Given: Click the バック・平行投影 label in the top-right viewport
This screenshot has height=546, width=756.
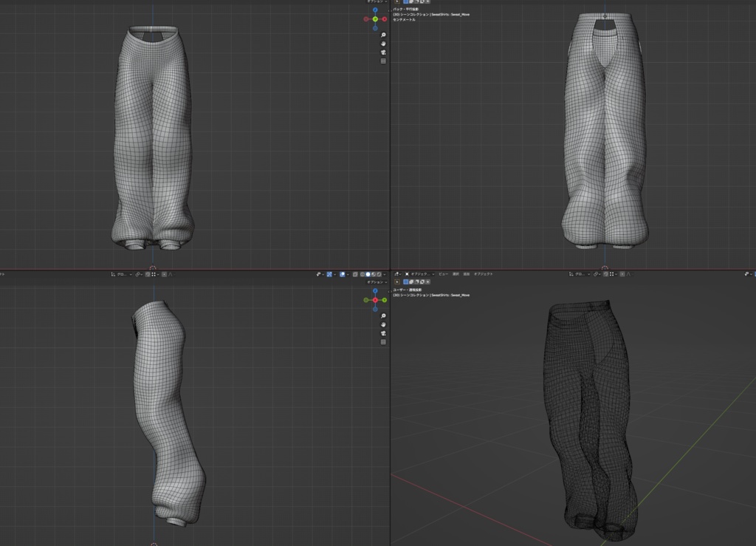Looking at the screenshot, I should point(405,9).
